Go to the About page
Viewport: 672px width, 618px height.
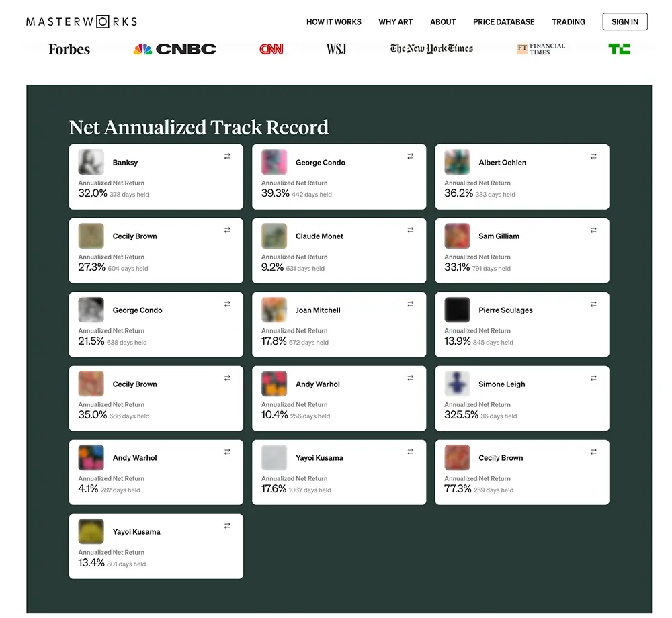pyautogui.click(x=443, y=22)
